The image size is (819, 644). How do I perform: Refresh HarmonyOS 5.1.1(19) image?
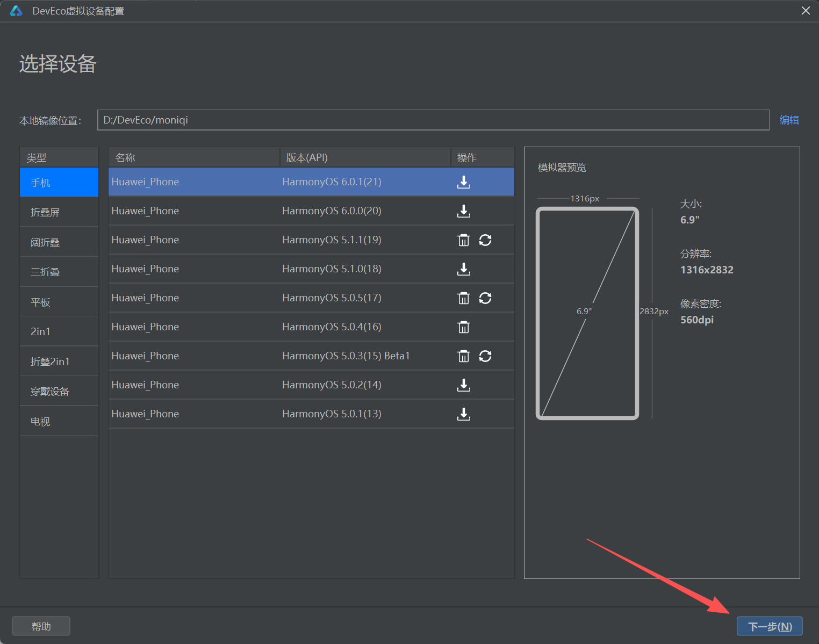coord(485,240)
